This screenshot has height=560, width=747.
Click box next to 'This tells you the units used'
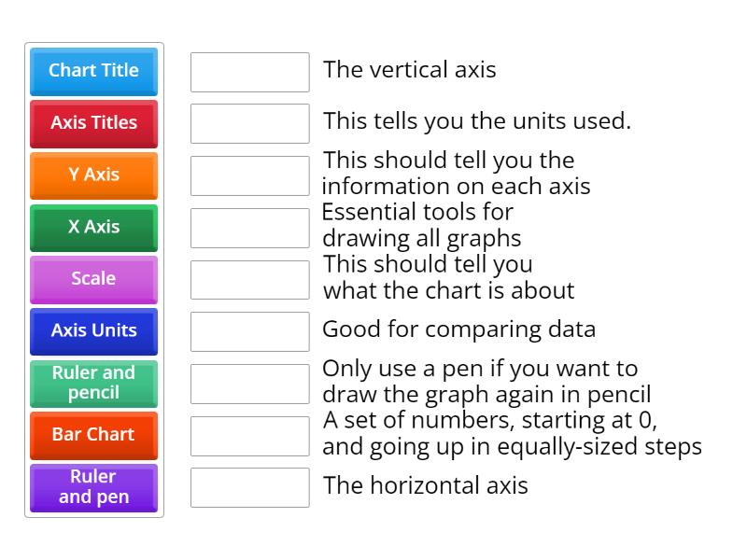click(249, 123)
